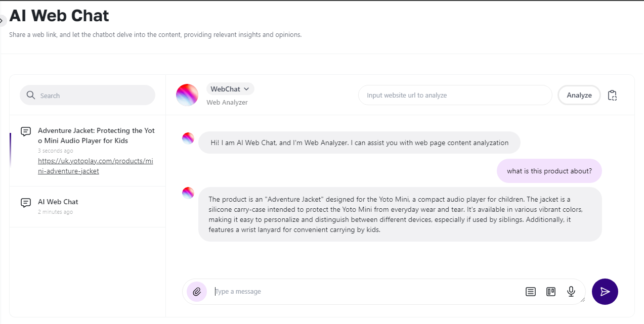Click the search magnifier icon

[x=31, y=95]
